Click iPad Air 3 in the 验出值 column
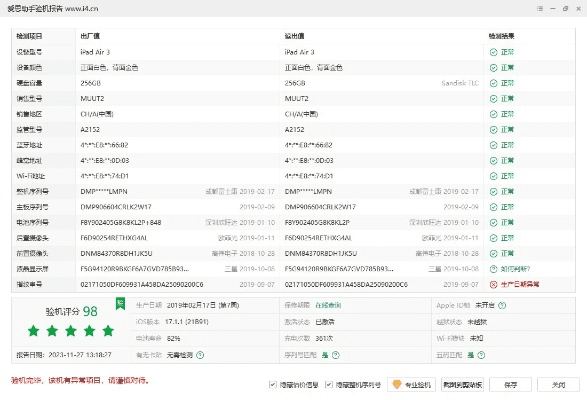587x400 pixels. point(299,52)
